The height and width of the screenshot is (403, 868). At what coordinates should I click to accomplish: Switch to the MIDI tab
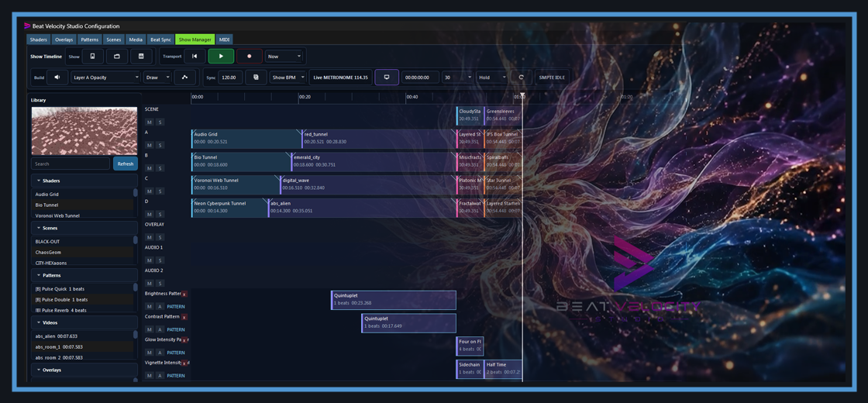point(224,40)
